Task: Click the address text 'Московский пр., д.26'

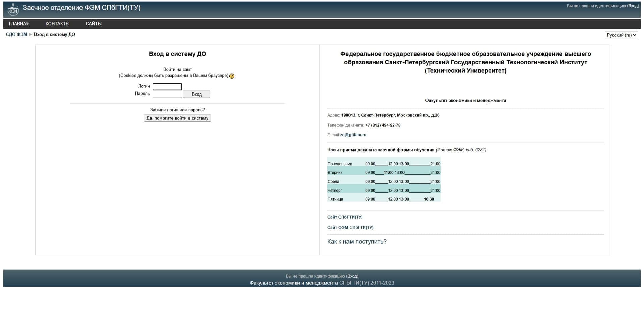Action: pos(418,115)
